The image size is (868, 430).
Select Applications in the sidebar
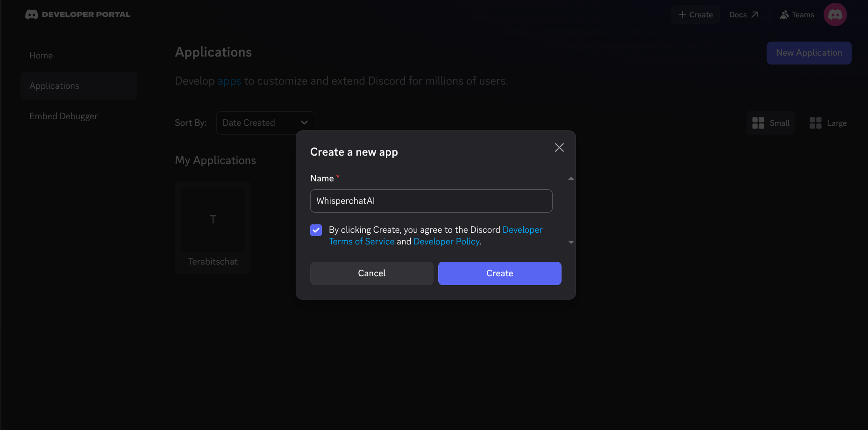(78, 86)
